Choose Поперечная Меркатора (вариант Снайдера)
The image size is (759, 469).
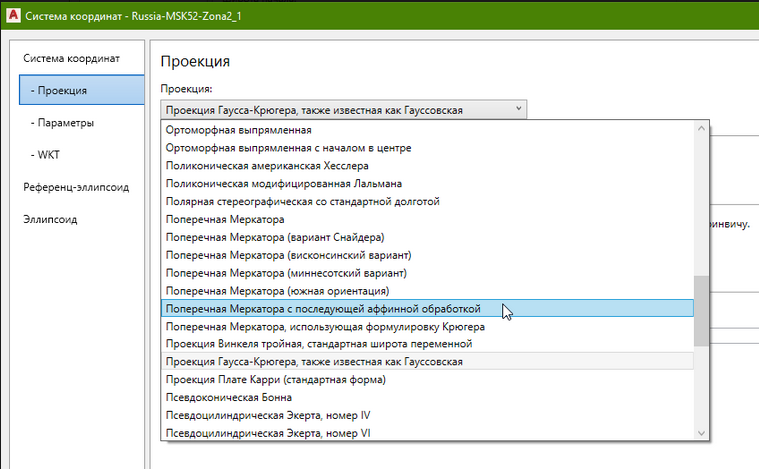tap(275, 237)
